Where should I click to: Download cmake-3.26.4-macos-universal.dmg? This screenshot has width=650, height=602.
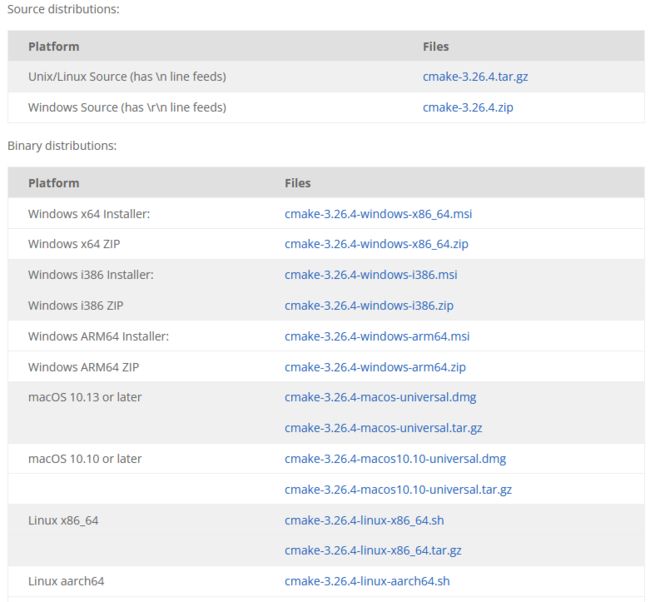click(x=380, y=397)
